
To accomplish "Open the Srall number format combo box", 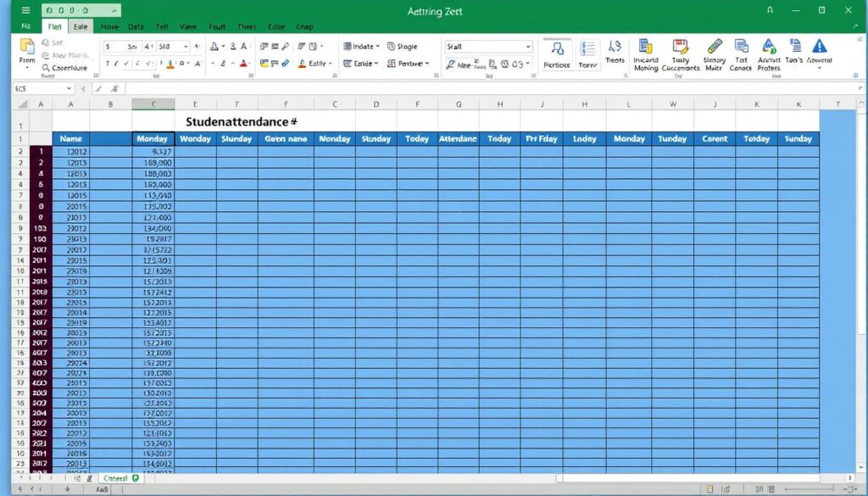I will point(489,47).
